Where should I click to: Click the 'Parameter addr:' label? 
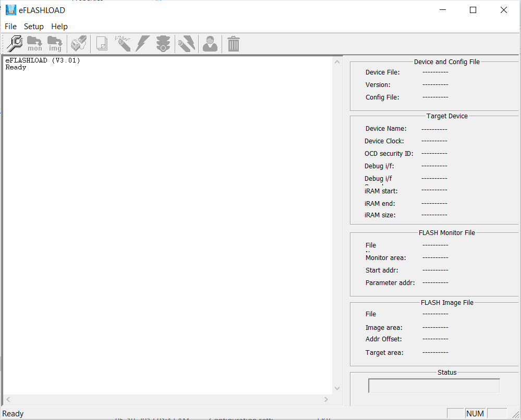tap(390, 283)
